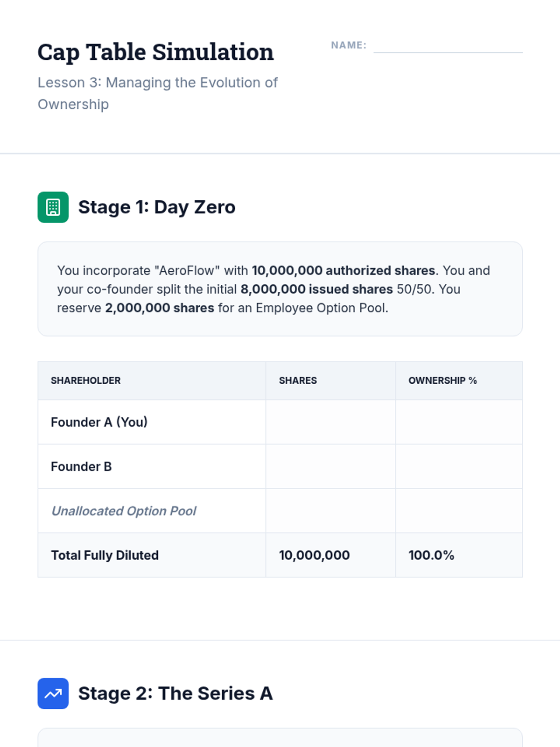Click Founder B's Shares cell
The height and width of the screenshot is (747, 560).
(330, 466)
